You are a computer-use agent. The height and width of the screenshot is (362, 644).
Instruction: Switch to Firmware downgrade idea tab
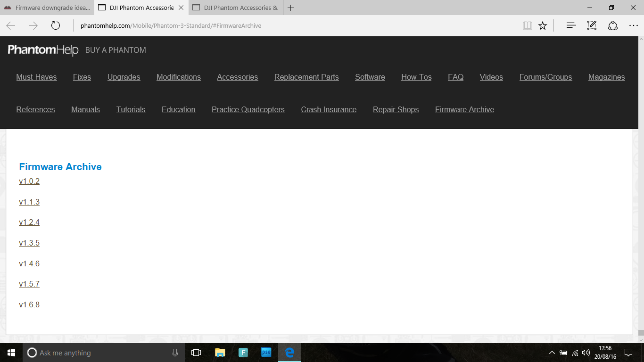click(47, 8)
